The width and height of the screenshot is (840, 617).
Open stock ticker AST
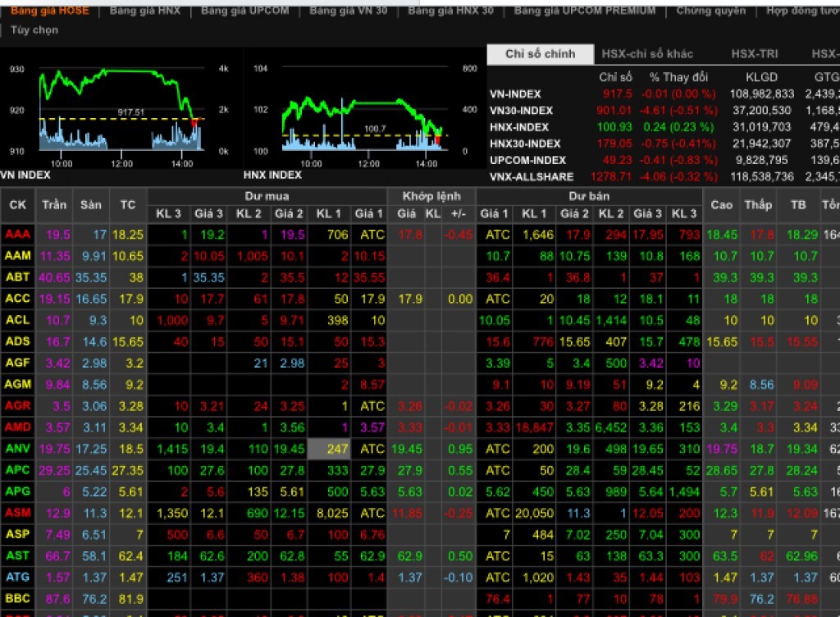(x=18, y=556)
